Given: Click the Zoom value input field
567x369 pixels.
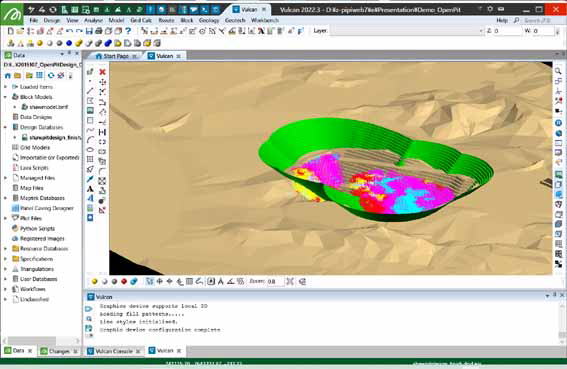Looking at the screenshot, I should click(x=275, y=281).
